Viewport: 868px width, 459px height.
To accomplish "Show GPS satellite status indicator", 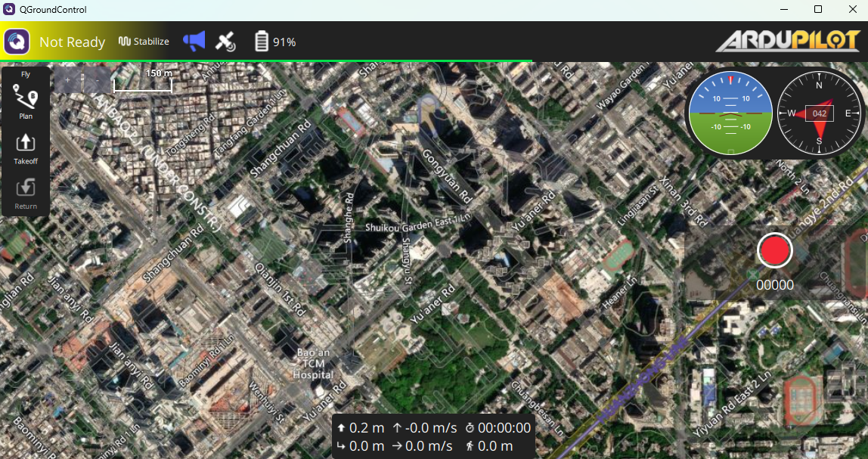I will [226, 42].
